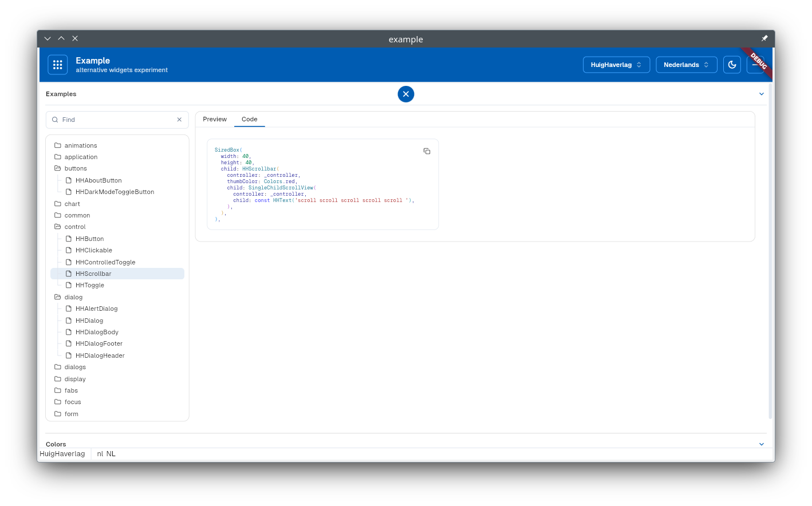The image size is (812, 506).
Task: Toggle dark mode with moon button
Action: (732, 65)
